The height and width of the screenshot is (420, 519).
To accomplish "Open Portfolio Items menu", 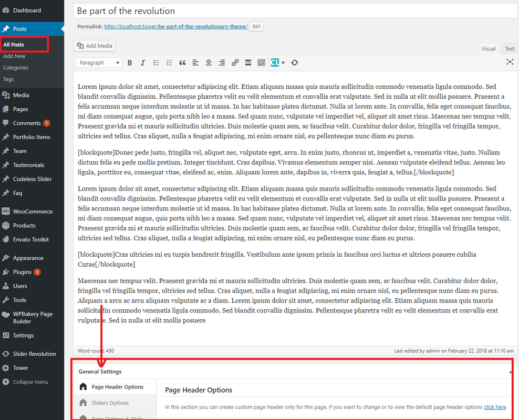I will 32,137.
